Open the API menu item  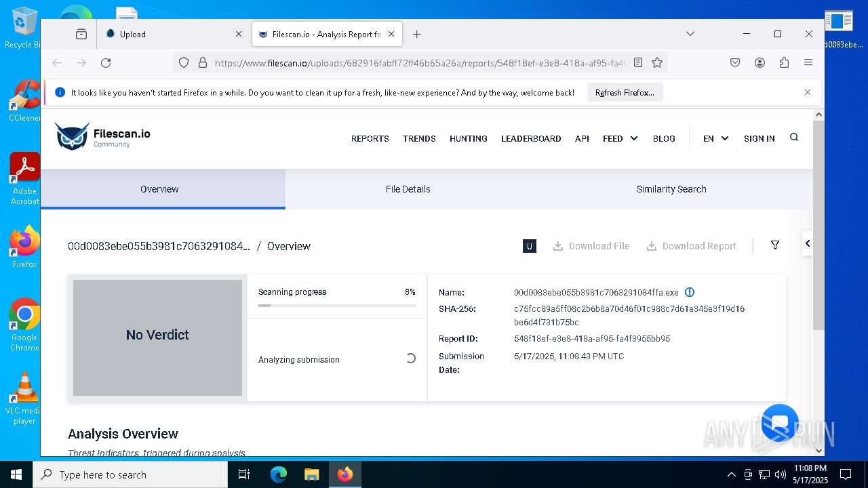click(x=582, y=138)
